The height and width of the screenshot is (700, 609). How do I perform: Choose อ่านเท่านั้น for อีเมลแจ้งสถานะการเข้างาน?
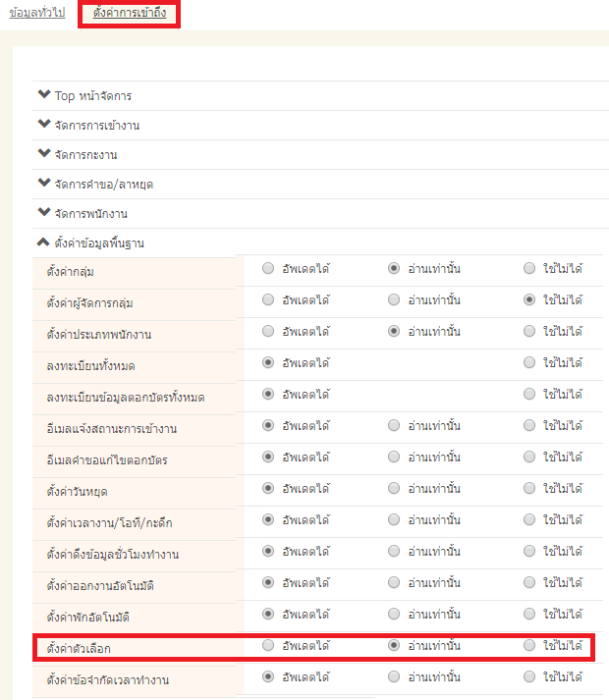(394, 425)
